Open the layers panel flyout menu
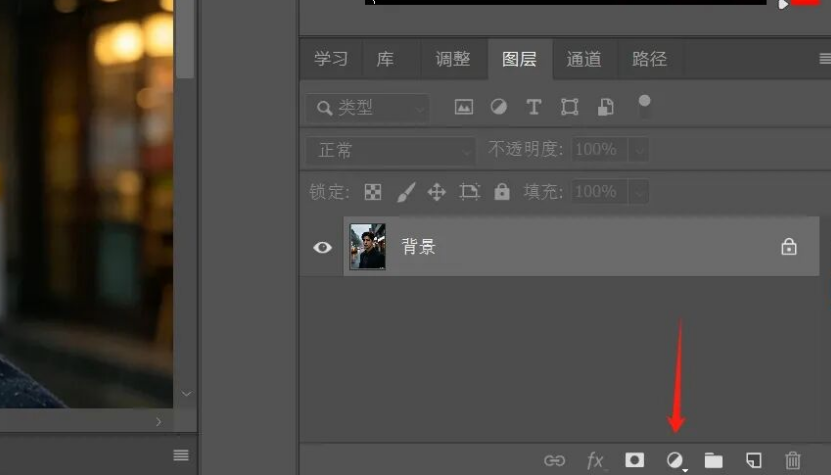 coord(825,58)
